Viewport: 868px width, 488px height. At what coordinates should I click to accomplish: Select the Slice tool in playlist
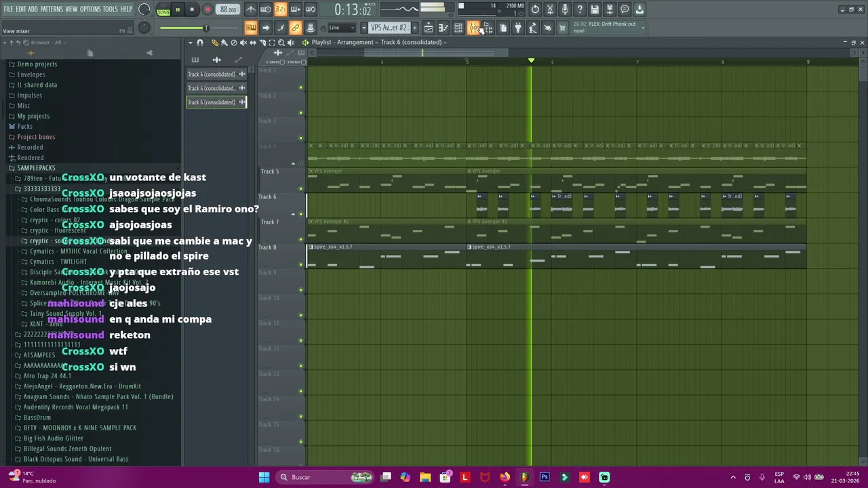pos(262,43)
